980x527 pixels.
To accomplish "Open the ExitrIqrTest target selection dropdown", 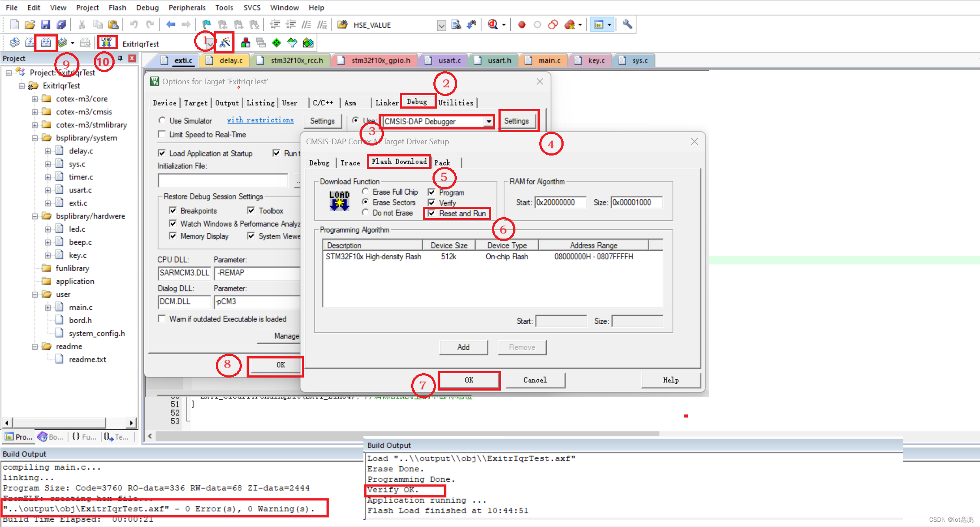I will 210,43.
